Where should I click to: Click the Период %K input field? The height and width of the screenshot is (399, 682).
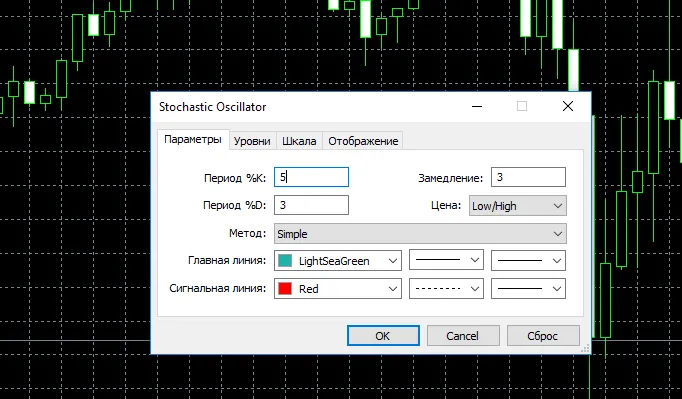[311, 177]
